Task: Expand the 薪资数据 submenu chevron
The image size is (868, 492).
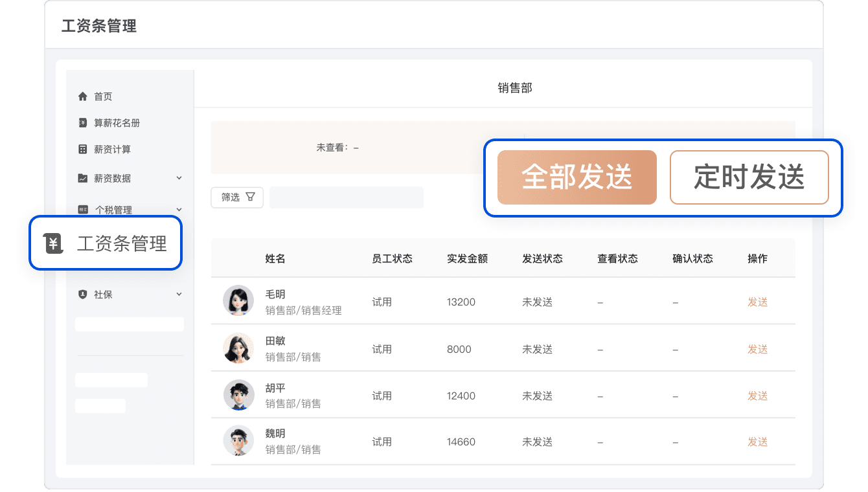Action: [x=179, y=178]
